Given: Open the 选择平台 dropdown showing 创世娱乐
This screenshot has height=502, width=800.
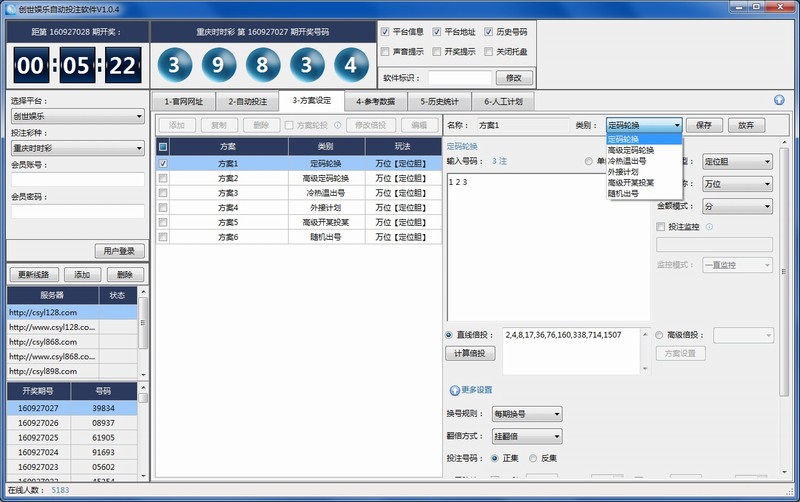Looking at the screenshot, I should [78, 117].
